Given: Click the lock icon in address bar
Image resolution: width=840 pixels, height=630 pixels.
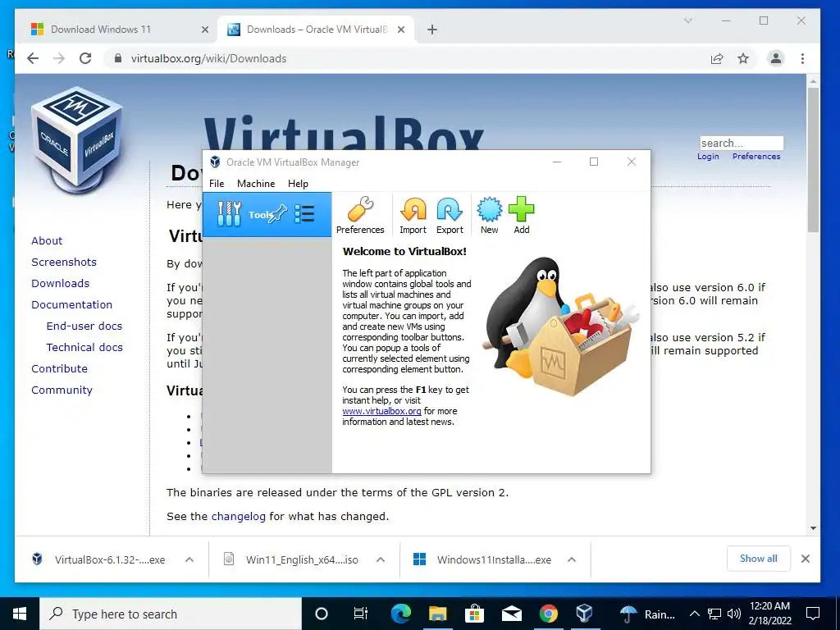Looking at the screenshot, I should (x=118, y=58).
